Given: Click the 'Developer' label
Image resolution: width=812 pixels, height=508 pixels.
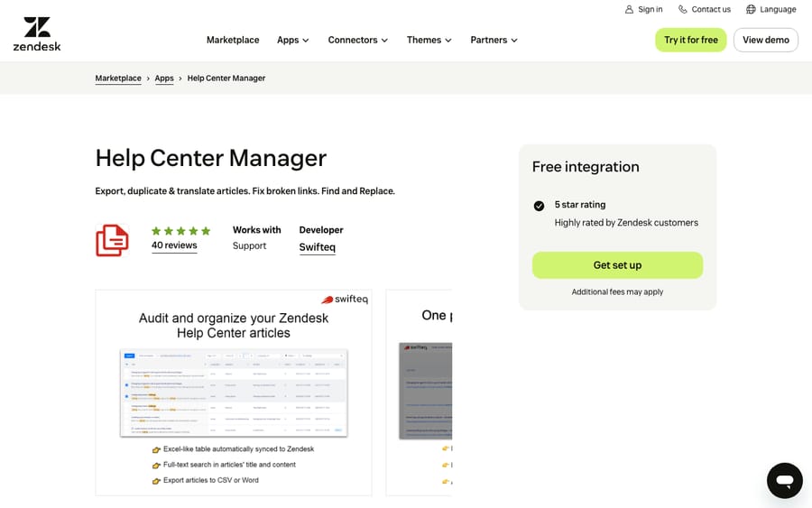Looking at the screenshot, I should pos(321,230).
